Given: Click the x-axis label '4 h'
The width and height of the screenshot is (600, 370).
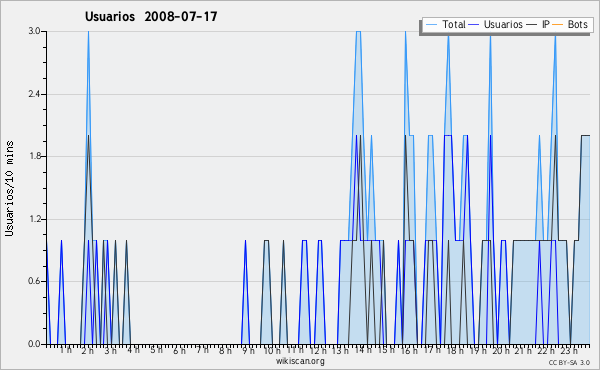Looking at the screenshot, I should pos(133,350).
